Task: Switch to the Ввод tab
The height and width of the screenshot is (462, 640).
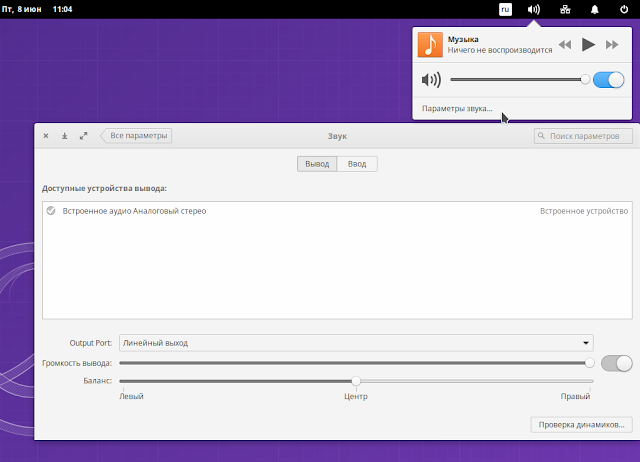Action: point(357,164)
